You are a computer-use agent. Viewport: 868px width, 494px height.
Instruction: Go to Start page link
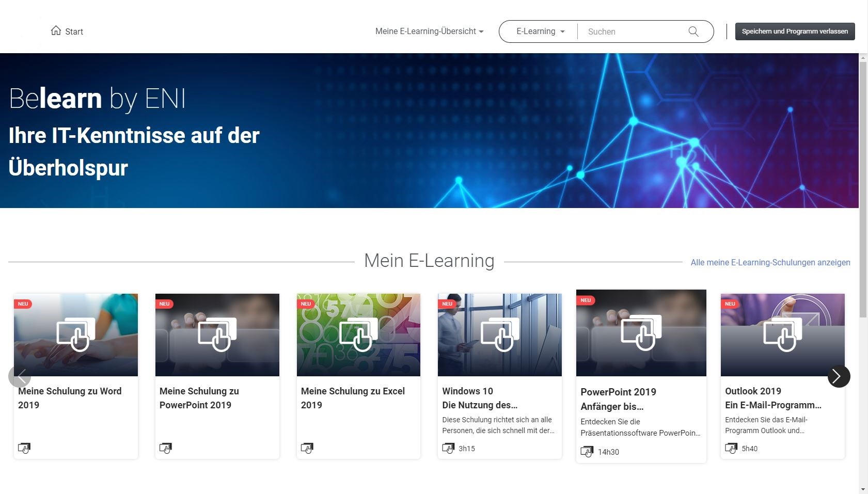click(67, 31)
